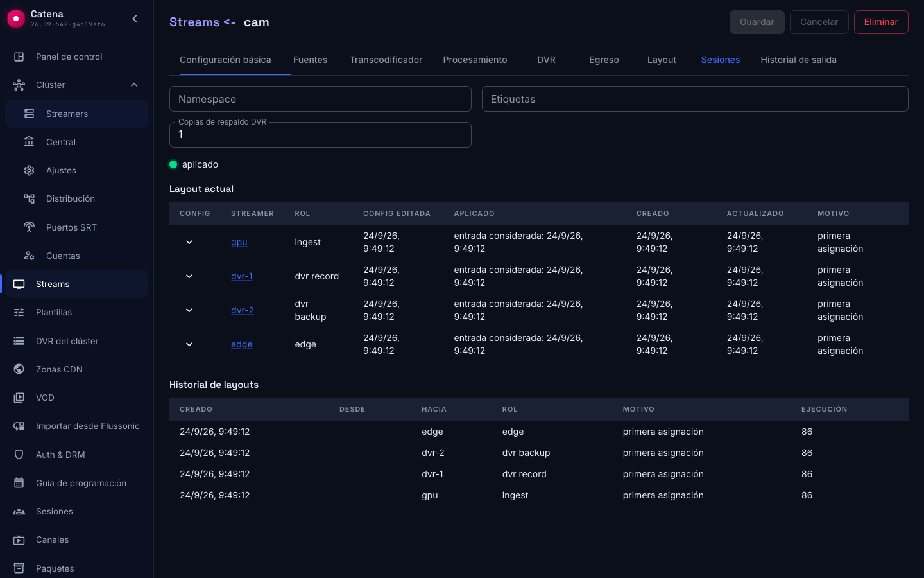Image resolution: width=924 pixels, height=578 pixels.
Task: Focus the Namespace input field
Action: (320, 99)
